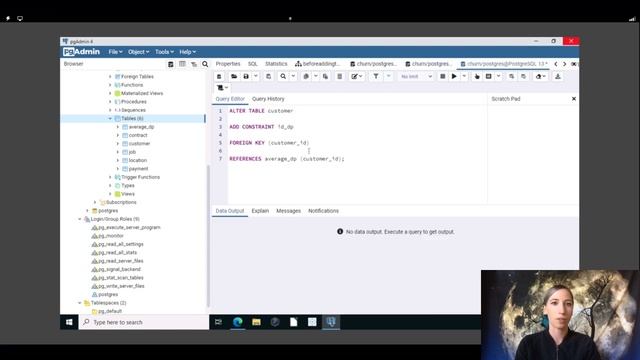This screenshot has width=640, height=360.
Task: Click the Paste rows icon
Action: 325,76
